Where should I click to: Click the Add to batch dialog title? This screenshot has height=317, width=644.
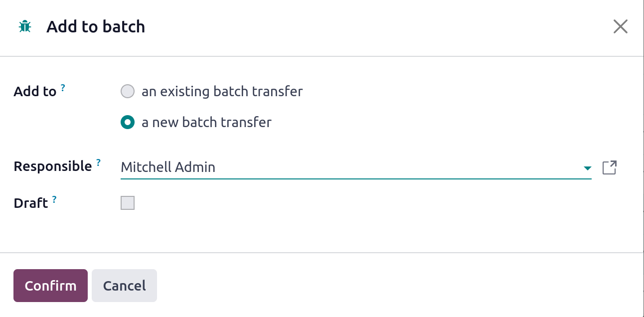click(x=96, y=26)
